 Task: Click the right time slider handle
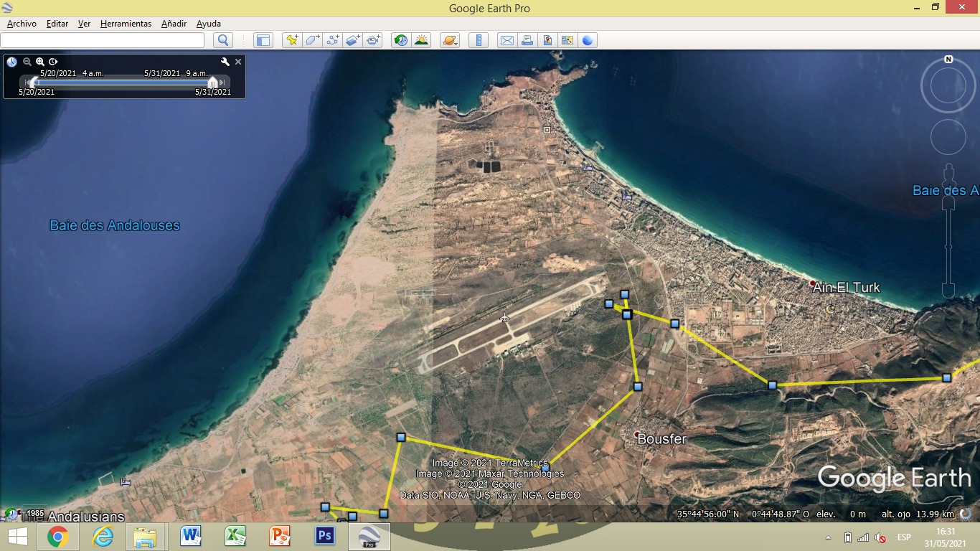pyautogui.click(x=212, y=83)
